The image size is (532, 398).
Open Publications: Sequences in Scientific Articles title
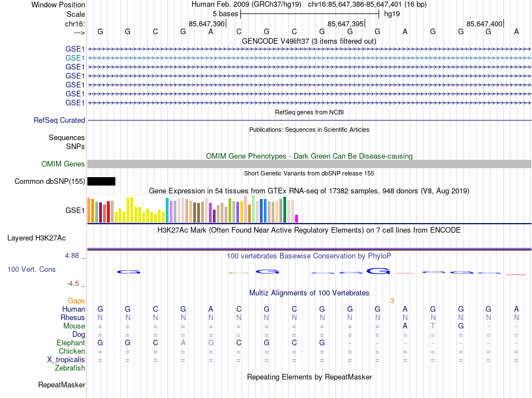tap(309, 129)
